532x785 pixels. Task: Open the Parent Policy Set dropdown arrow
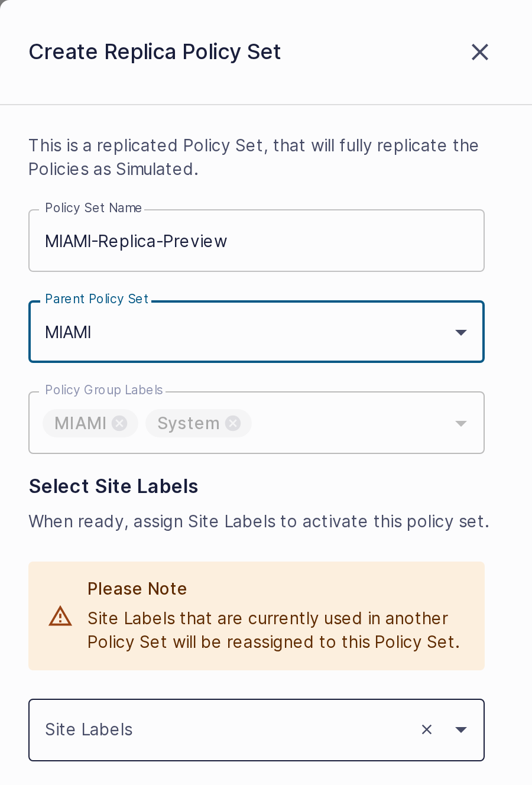[x=461, y=332]
